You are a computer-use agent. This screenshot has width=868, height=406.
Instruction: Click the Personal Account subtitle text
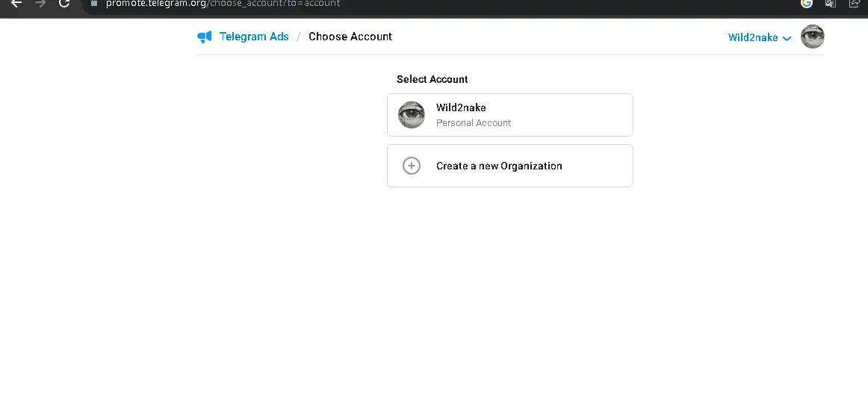474,123
